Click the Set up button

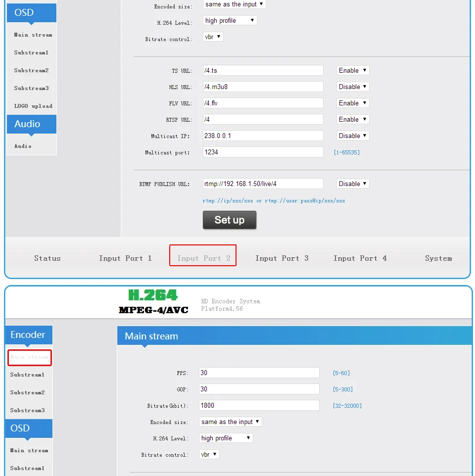[x=229, y=220]
